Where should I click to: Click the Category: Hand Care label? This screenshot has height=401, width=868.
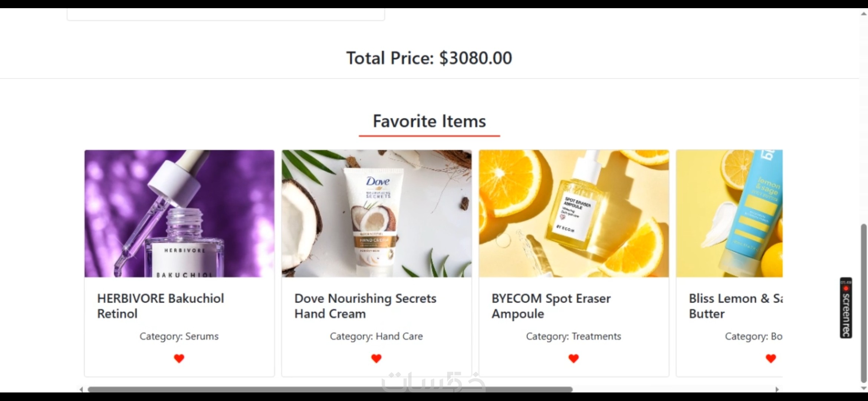377,336
